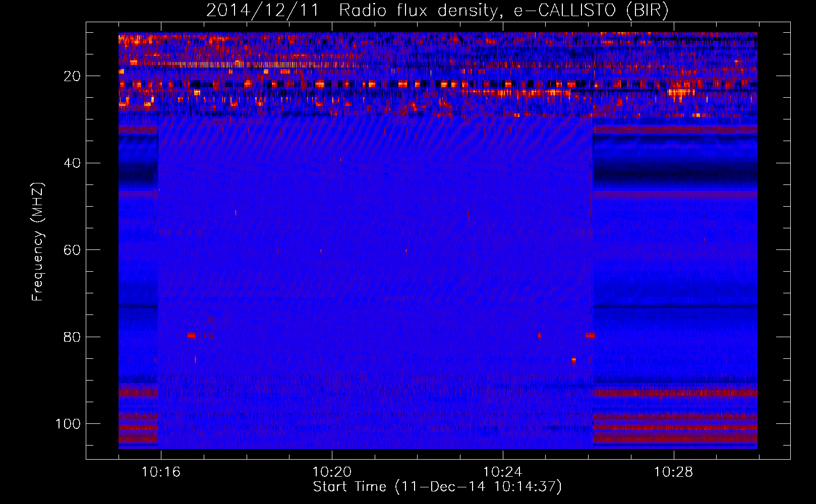Click the 10:24 time tick label

[x=502, y=472]
